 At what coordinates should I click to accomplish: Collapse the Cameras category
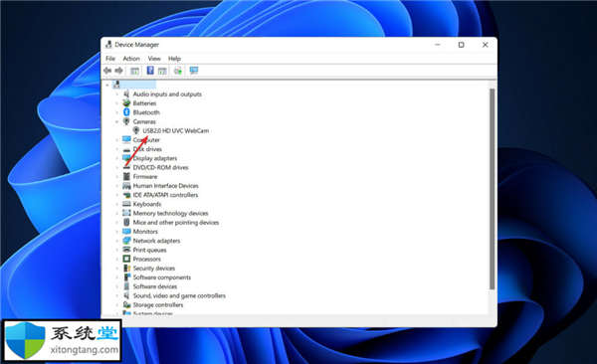(x=116, y=122)
